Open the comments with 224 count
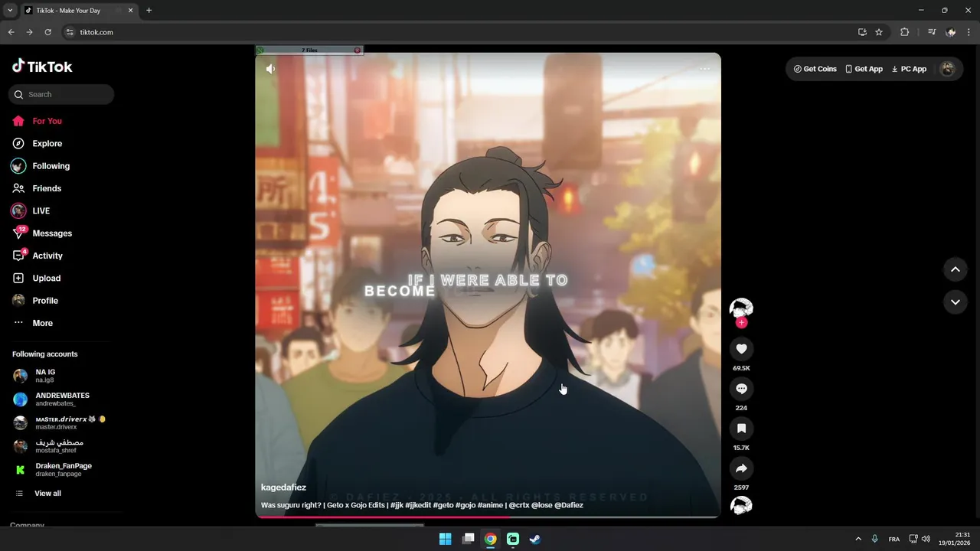The width and height of the screenshot is (980, 551). tap(741, 389)
